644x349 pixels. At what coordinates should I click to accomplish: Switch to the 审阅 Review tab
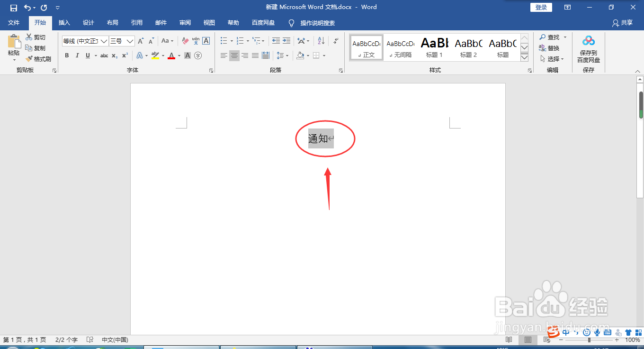coord(185,23)
